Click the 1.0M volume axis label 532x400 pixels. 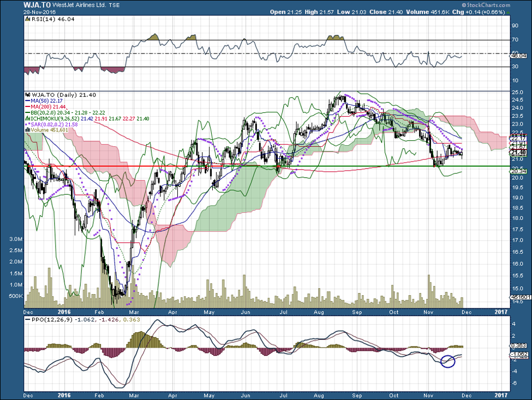(16, 285)
